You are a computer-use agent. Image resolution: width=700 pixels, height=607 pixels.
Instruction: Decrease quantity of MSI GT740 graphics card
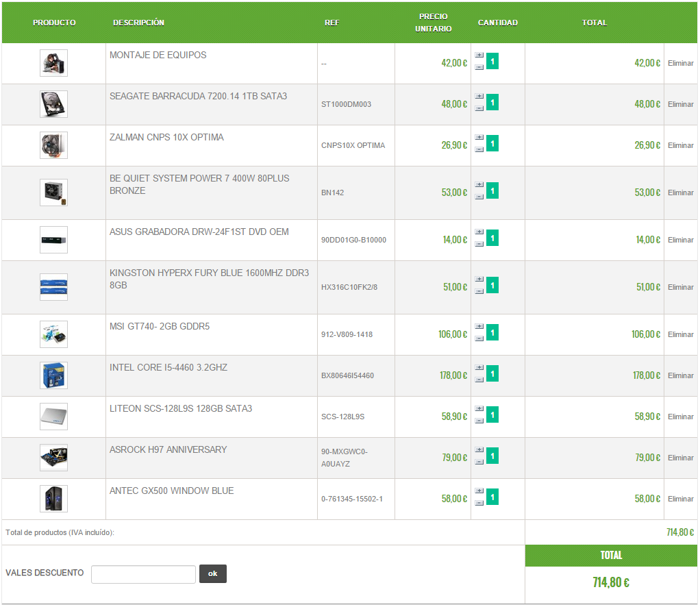479,339
